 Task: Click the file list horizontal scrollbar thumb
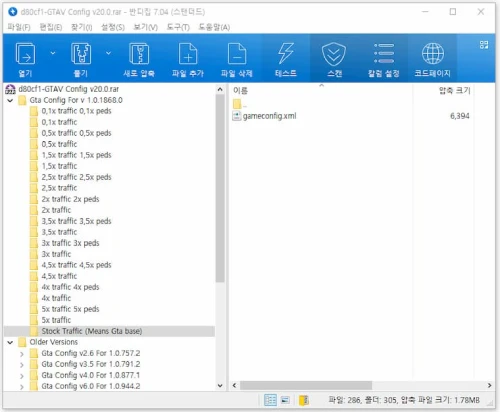(306, 385)
